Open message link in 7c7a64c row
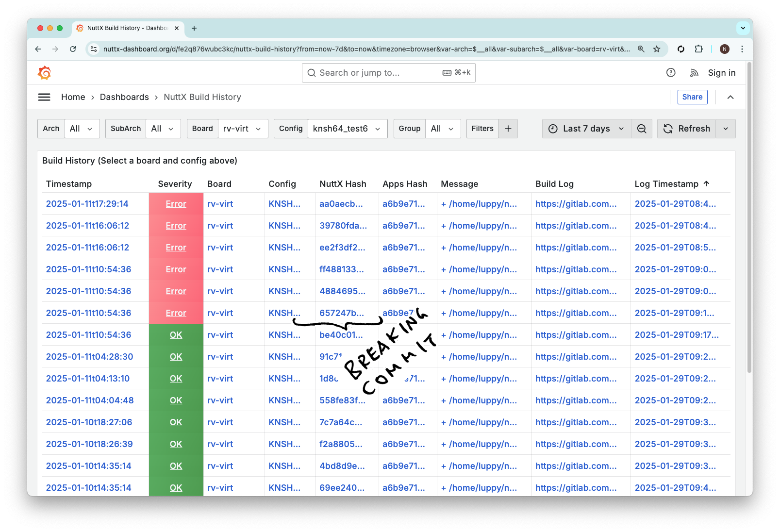780x532 pixels. [x=479, y=422]
